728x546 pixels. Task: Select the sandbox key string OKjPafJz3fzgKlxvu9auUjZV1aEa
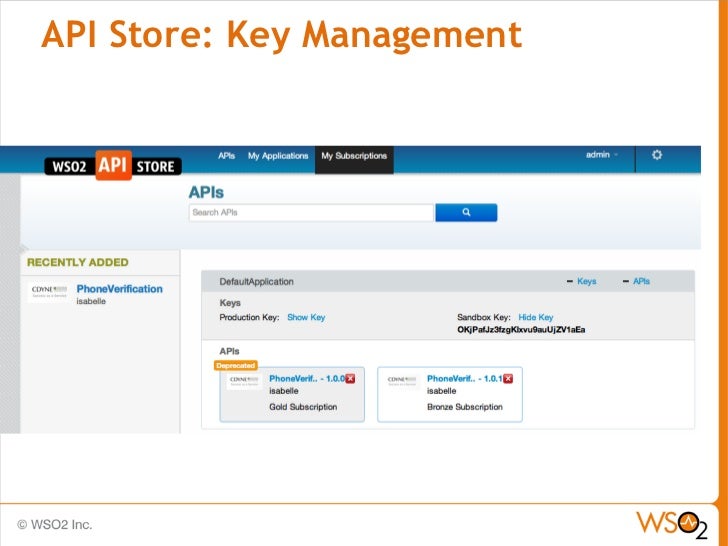(x=521, y=330)
